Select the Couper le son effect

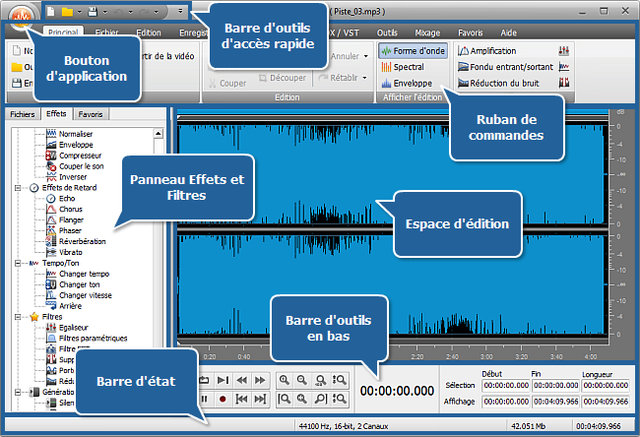click(75, 166)
